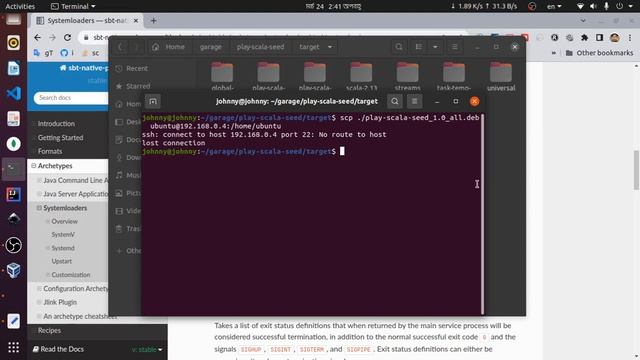This screenshot has width=640, height=360.
Task: Open the en input source menu
Action: pyautogui.click(x=554, y=6)
